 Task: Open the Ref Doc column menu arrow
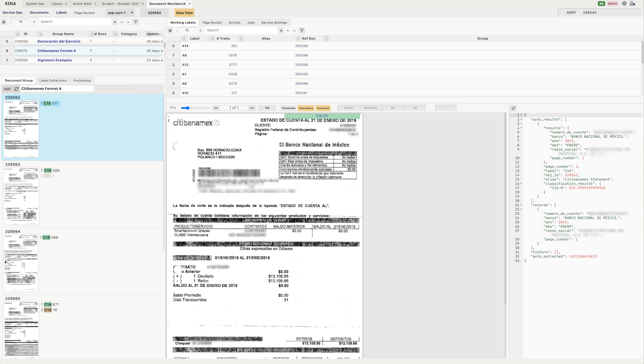pos(298,39)
